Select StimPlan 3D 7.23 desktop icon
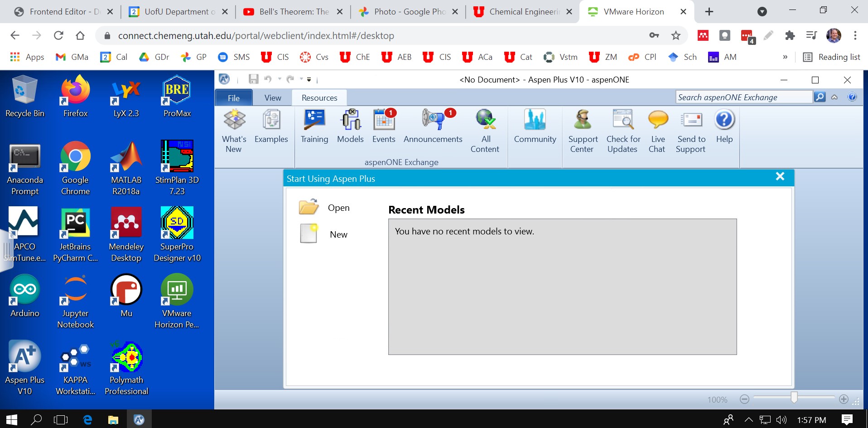868x428 pixels. click(177, 168)
